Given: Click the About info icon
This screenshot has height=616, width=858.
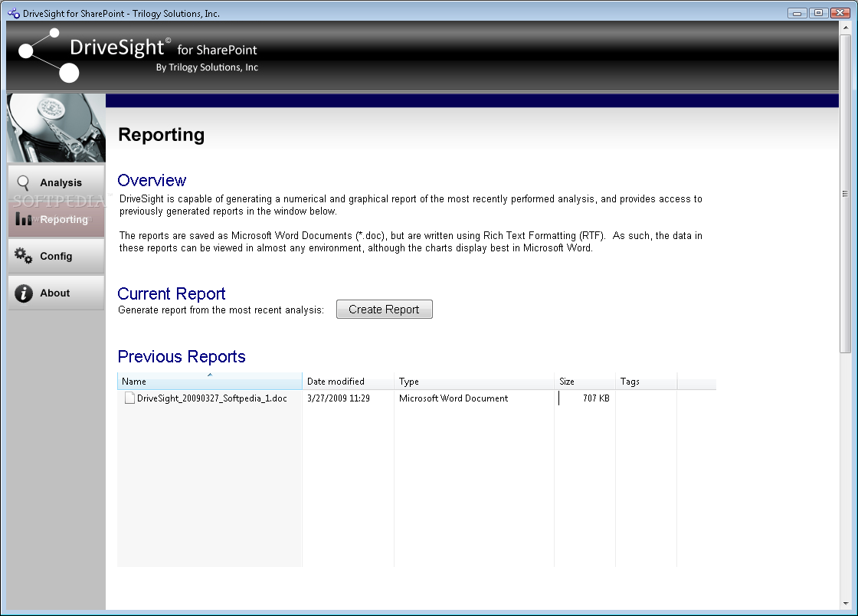Looking at the screenshot, I should [23, 293].
